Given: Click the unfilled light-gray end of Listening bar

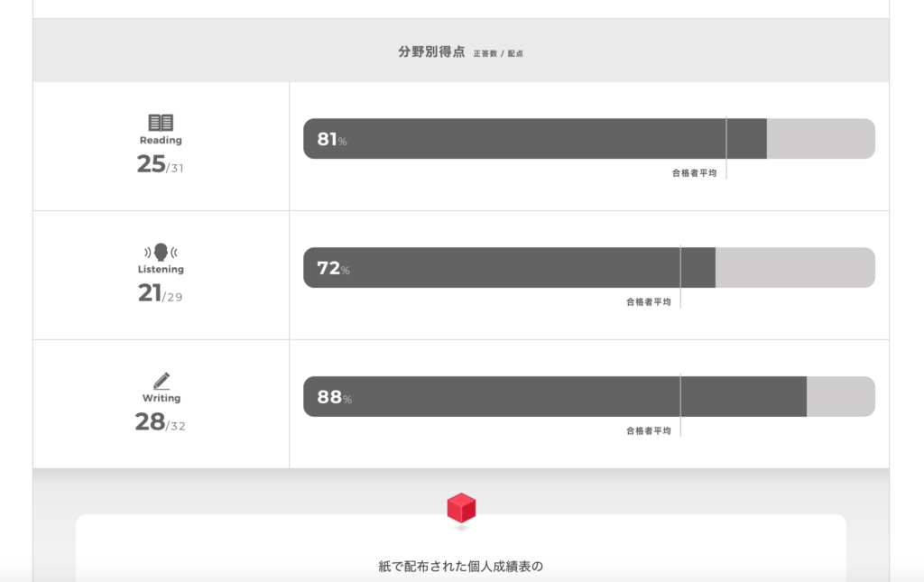Looking at the screenshot, I should 794,268.
